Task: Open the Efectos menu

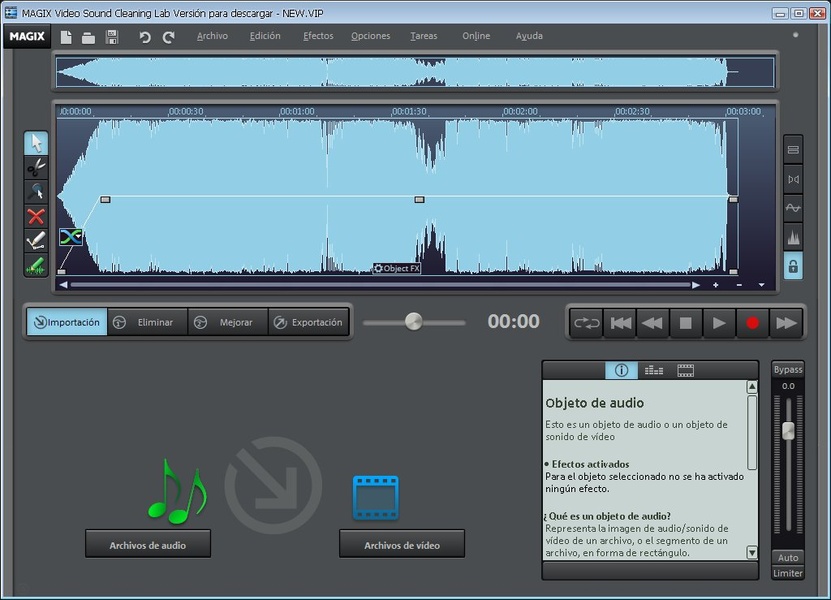Action: pyautogui.click(x=318, y=36)
